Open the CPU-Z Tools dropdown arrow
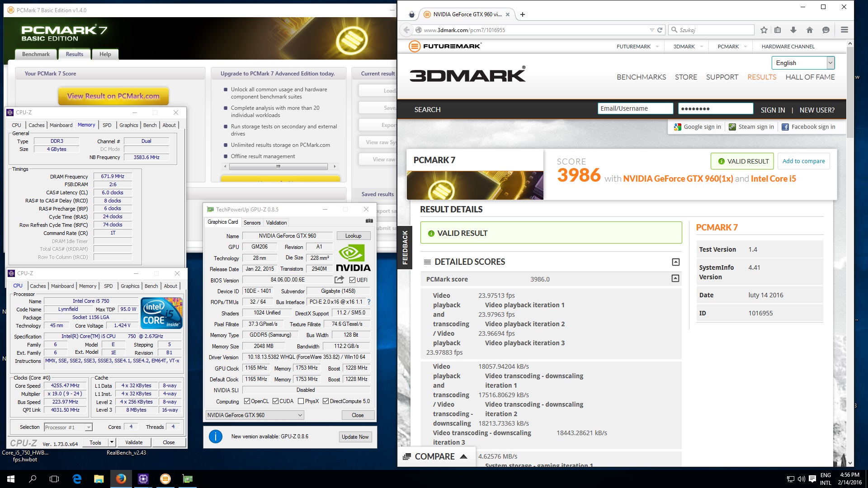Screen dimensions: 868x488 tap(112, 442)
